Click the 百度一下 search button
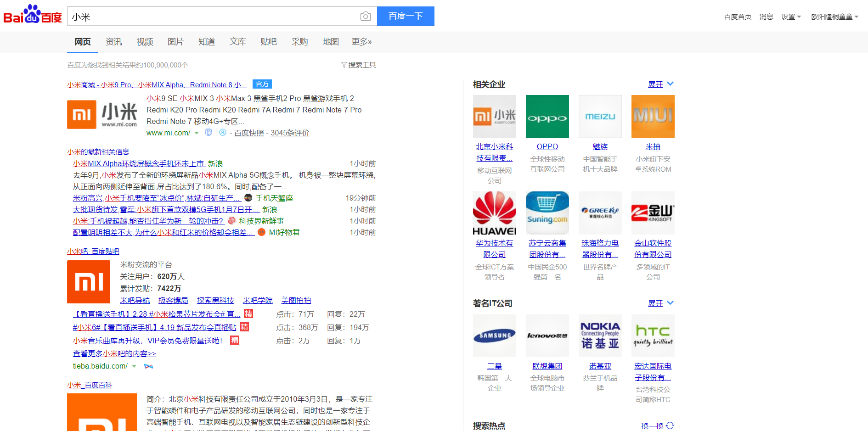 pos(406,16)
